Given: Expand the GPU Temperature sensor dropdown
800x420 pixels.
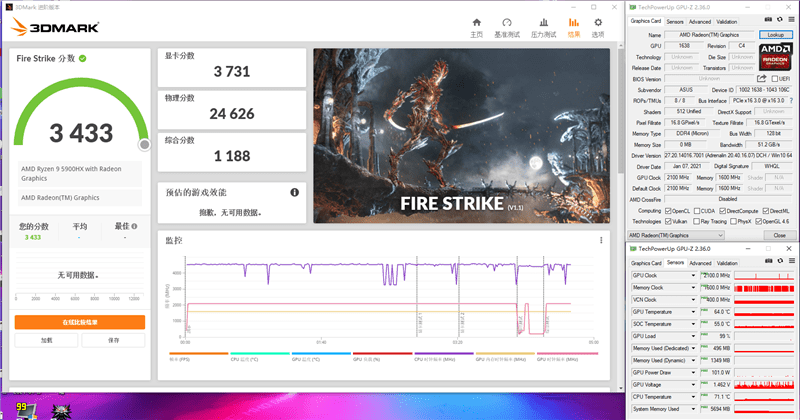Looking at the screenshot, I should 693,312.
